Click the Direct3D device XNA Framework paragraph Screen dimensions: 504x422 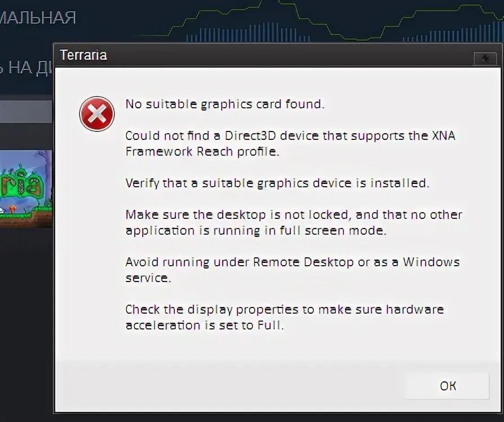pos(290,143)
